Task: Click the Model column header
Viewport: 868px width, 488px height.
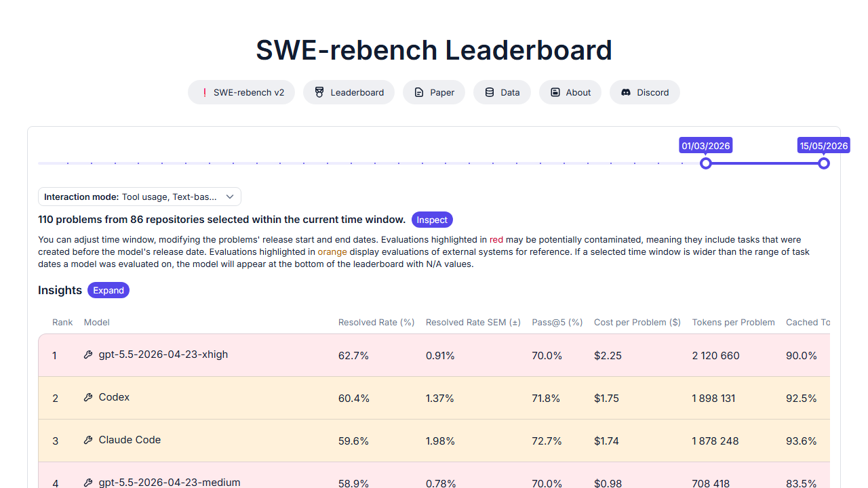Action: 97,322
